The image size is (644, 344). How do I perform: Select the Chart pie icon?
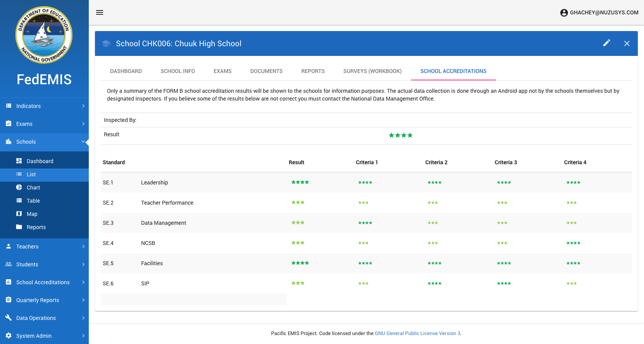[19, 188]
